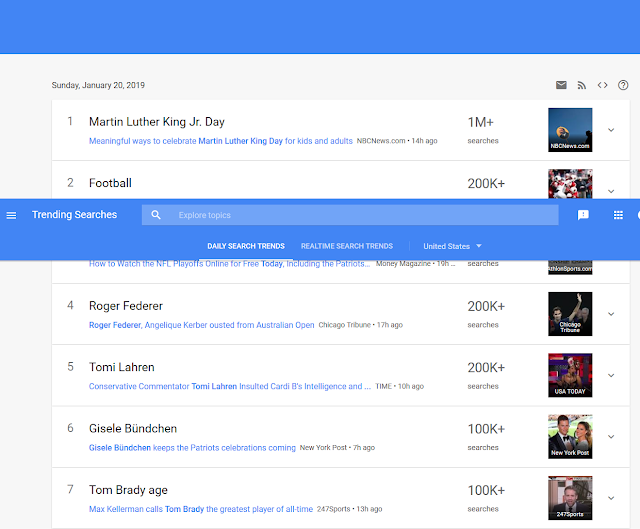Open the United States country dropdown

(452, 246)
